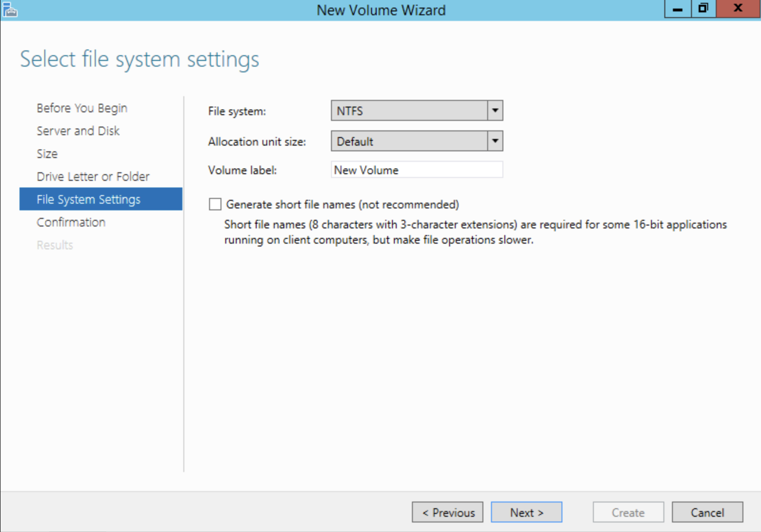Image resolution: width=761 pixels, height=532 pixels.
Task: Click the greyed-out Results step
Action: [55, 245]
